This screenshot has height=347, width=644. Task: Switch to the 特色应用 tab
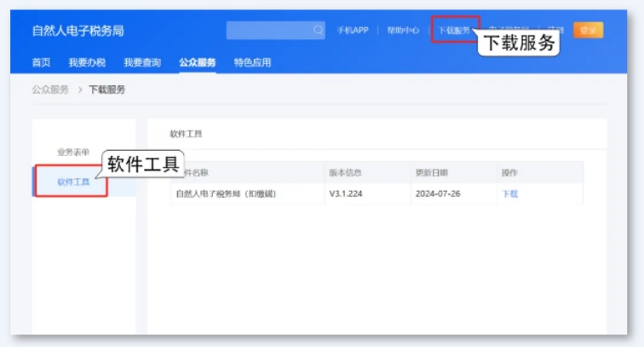point(252,62)
